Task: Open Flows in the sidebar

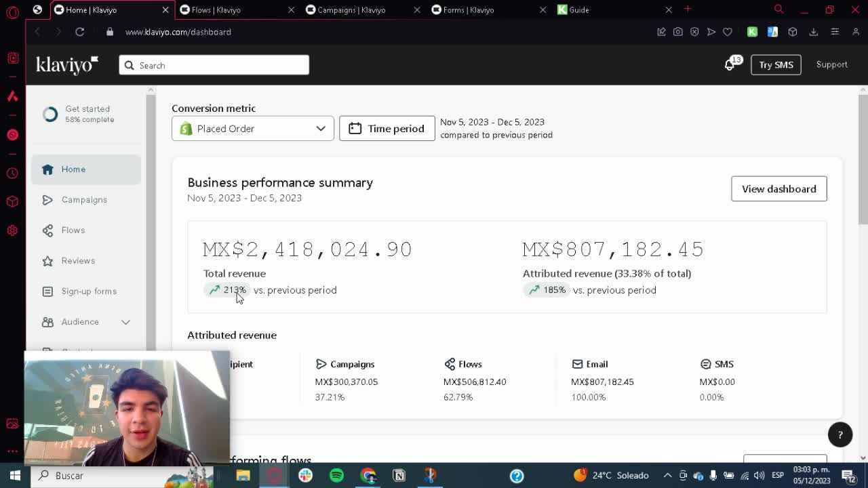Action: (x=73, y=230)
